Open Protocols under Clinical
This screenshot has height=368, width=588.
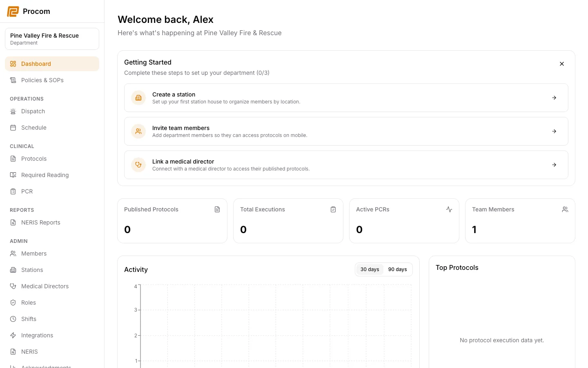point(52,159)
